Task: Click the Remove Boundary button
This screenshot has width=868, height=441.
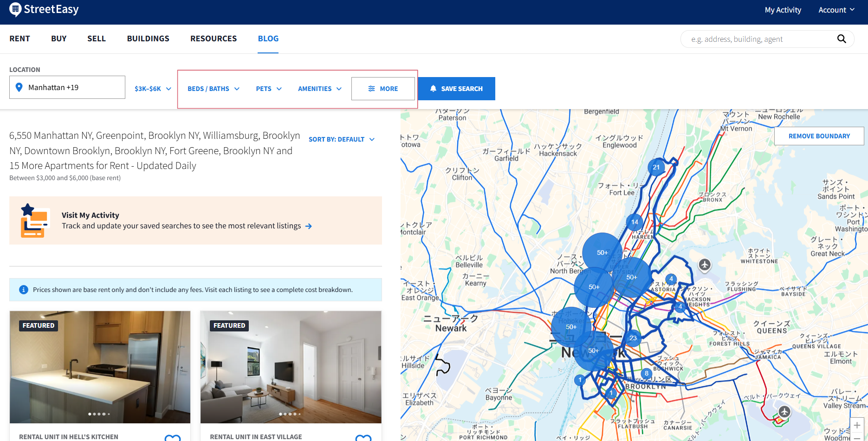Action: [x=819, y=136]
